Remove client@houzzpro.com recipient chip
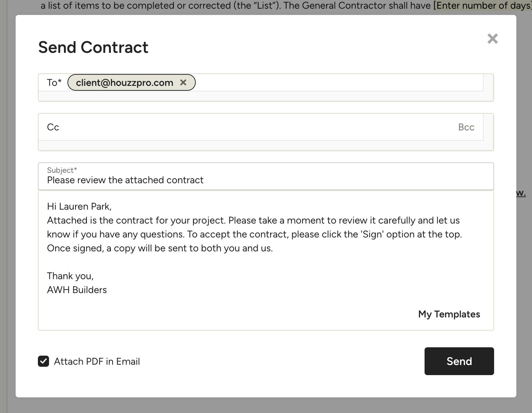Image resolution: width=532 pixels, height=413 pixels. click(183, 82)
